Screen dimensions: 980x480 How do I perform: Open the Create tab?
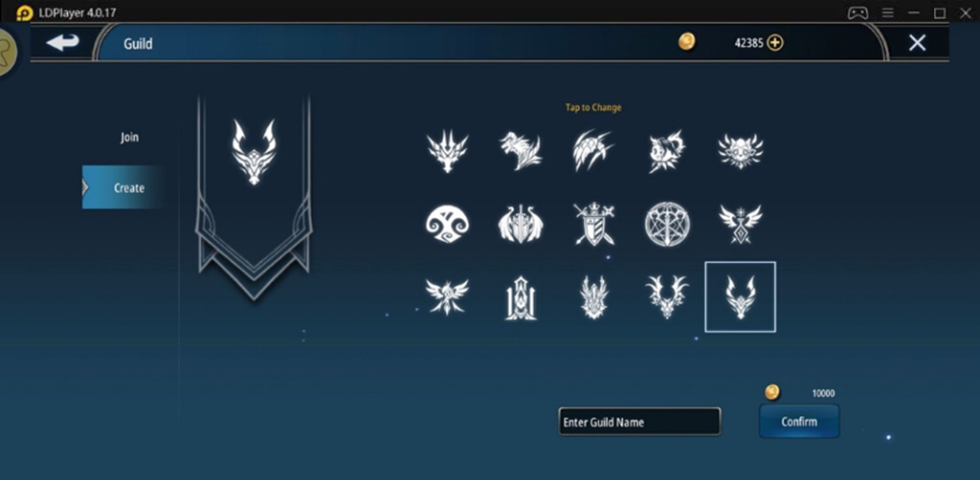coord(123,187)
